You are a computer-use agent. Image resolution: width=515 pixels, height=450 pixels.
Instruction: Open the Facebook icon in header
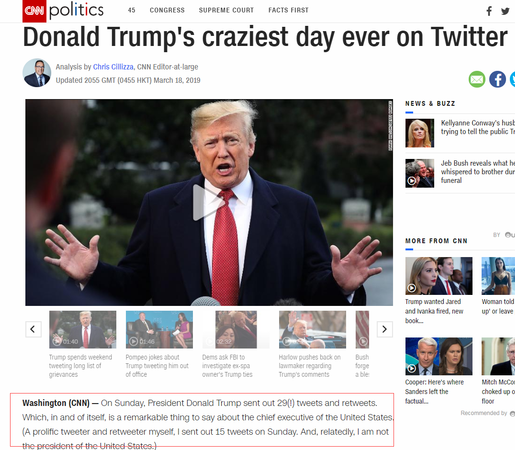click(489, 11)
